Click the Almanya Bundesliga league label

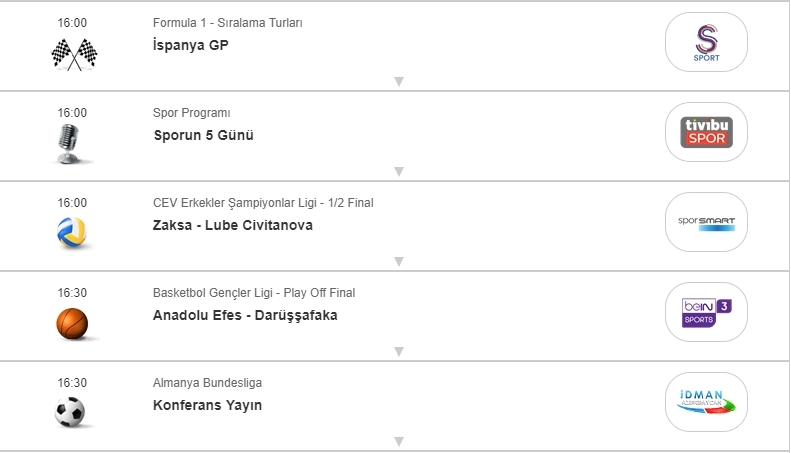pyautogui.click(x=207, y=383)
